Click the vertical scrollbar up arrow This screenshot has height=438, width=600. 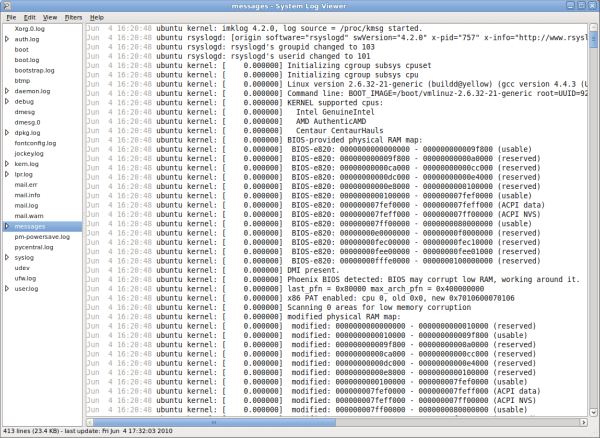click(593, 28)
